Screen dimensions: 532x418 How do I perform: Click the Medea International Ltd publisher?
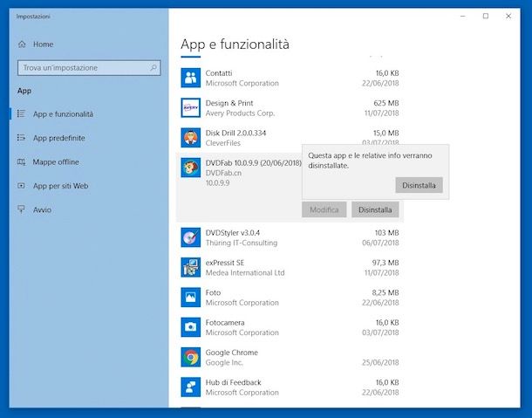click(245, 272)
